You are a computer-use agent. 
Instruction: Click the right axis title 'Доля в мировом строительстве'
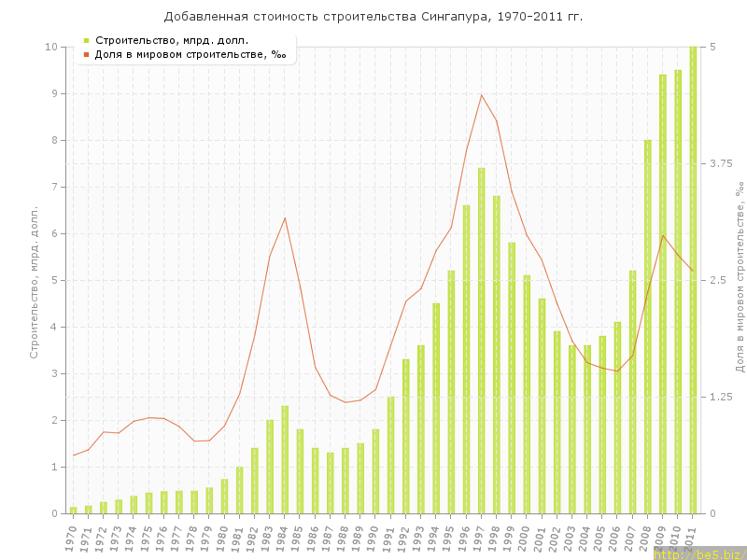pos(739,280)
